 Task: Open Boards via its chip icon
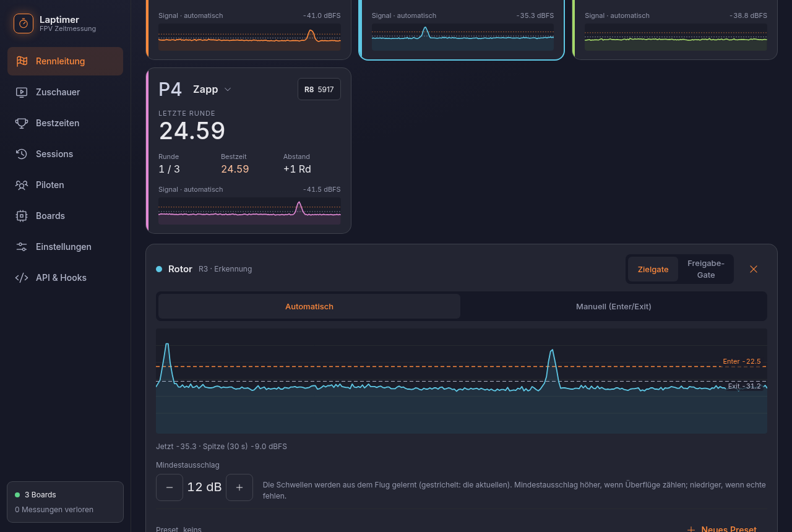22,216
